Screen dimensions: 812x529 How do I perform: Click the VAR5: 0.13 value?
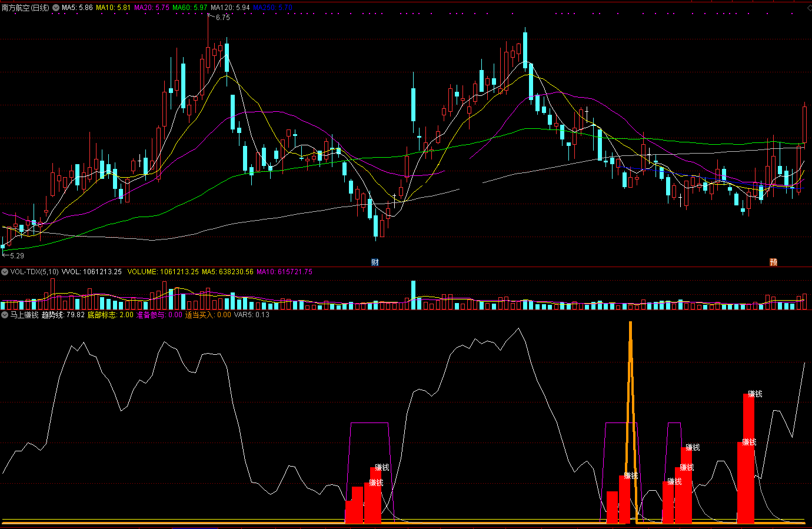[x=252, y=315]
